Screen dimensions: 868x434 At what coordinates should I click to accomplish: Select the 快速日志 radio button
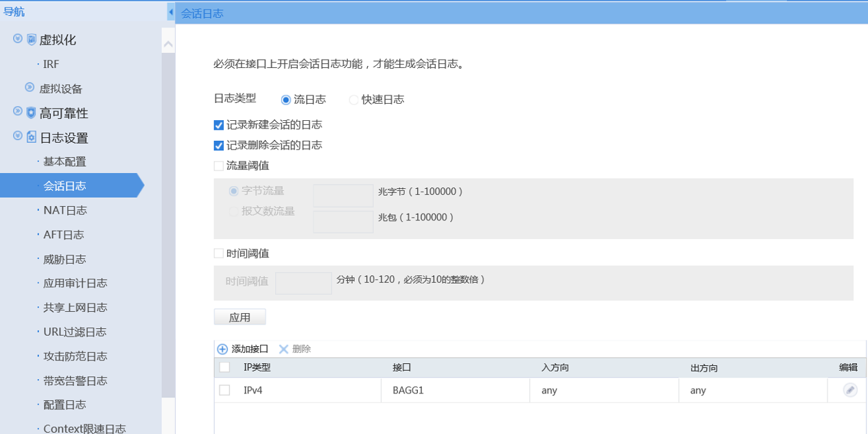click(x=354, y=100)
